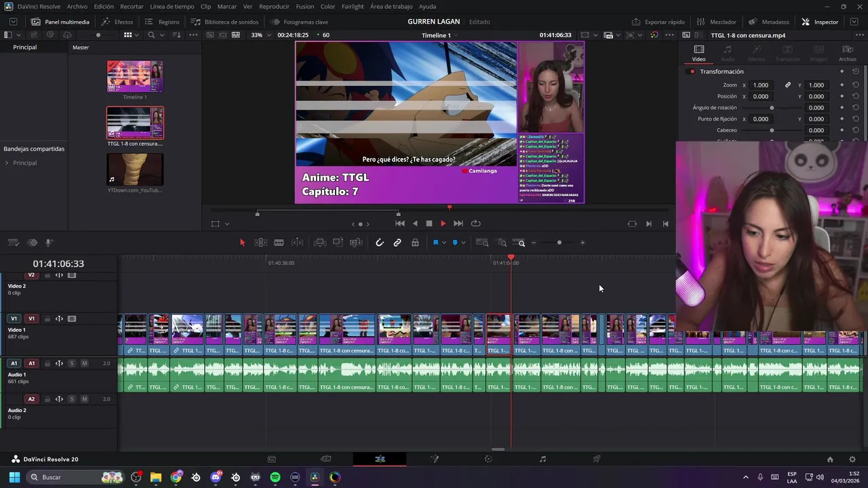Open Panel multimedia tab
Image resolution: width=868 pixels, height=488 pixels.
(x=60, y=22)
